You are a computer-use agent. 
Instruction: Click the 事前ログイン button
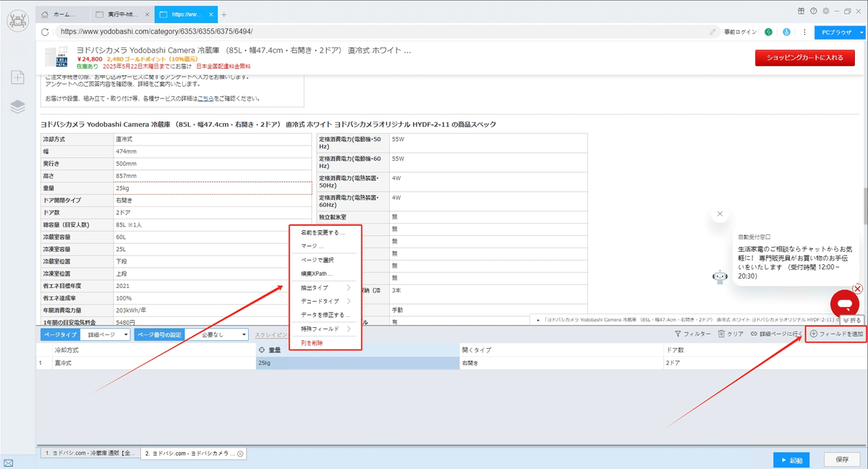(740, 32)
